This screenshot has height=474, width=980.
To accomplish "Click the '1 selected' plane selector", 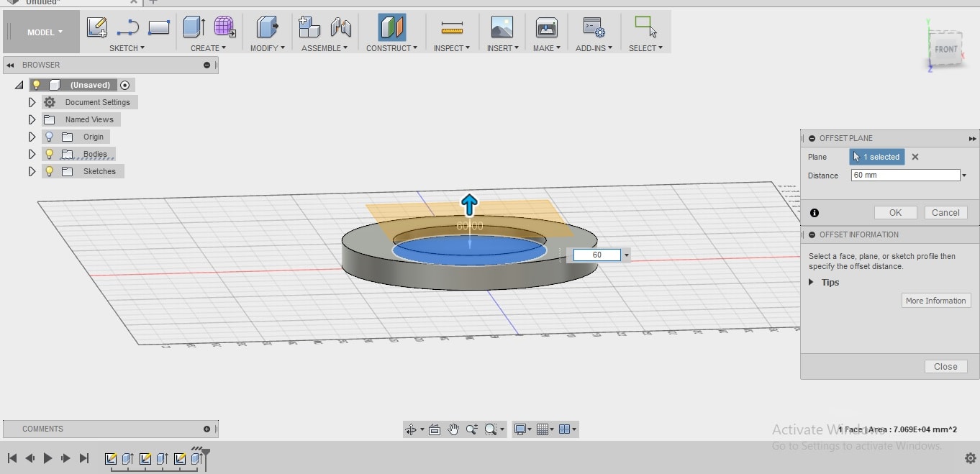I will (876, 157).
